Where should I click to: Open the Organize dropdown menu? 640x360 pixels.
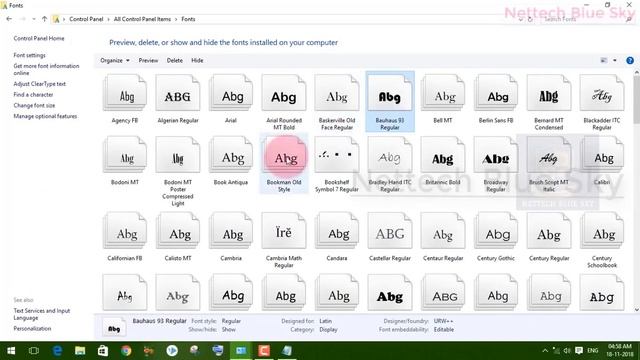coord(115,60)
